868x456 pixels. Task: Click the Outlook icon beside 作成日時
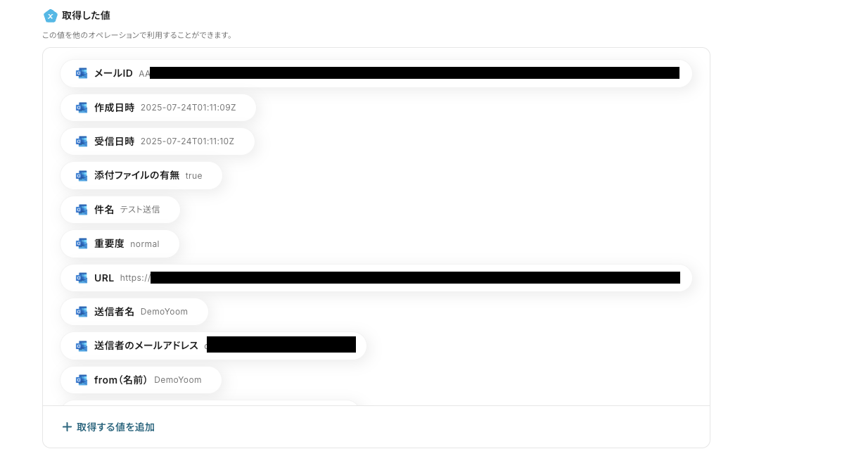(x=82, y=108)
